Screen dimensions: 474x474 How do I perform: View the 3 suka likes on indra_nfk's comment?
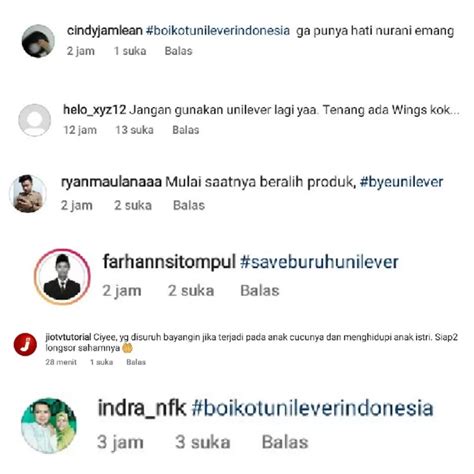[x=203, y=442]
